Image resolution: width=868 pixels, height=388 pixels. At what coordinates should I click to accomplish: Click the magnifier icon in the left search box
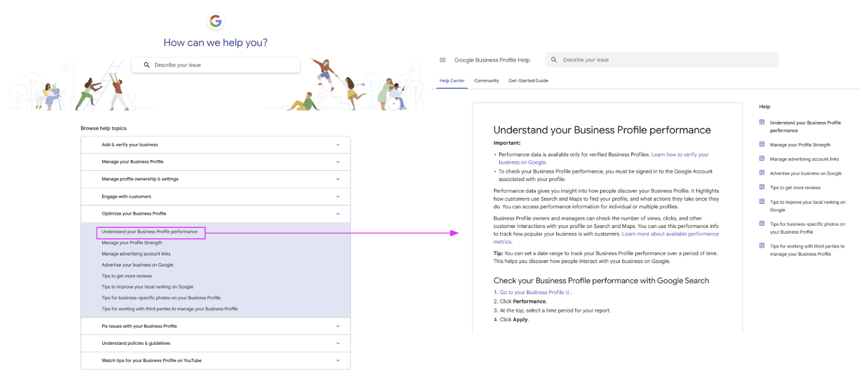tap(146, 65)
